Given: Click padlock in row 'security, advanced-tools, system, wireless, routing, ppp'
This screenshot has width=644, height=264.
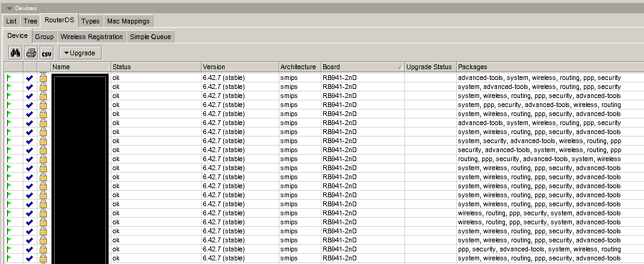Looking at the screenshot, I should pyautogui.click(x=43, y=150).
